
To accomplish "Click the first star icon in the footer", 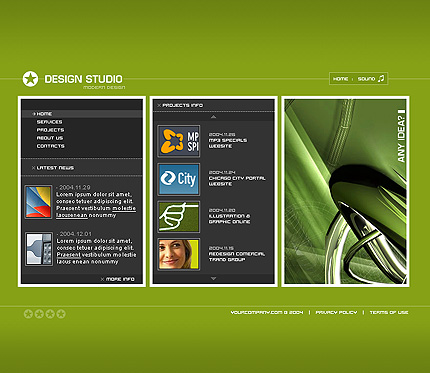I will click(x=28, y=314).
